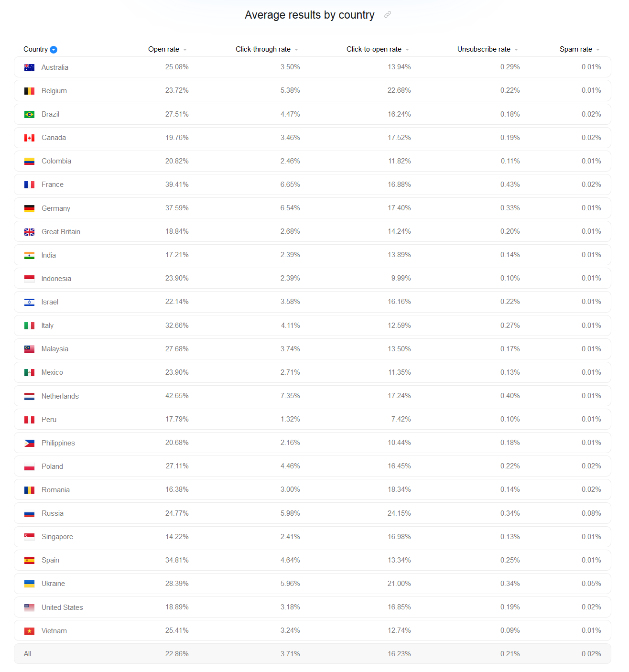Click the All summary row
This screenshot has width=629, height=672.
(312, 654)
